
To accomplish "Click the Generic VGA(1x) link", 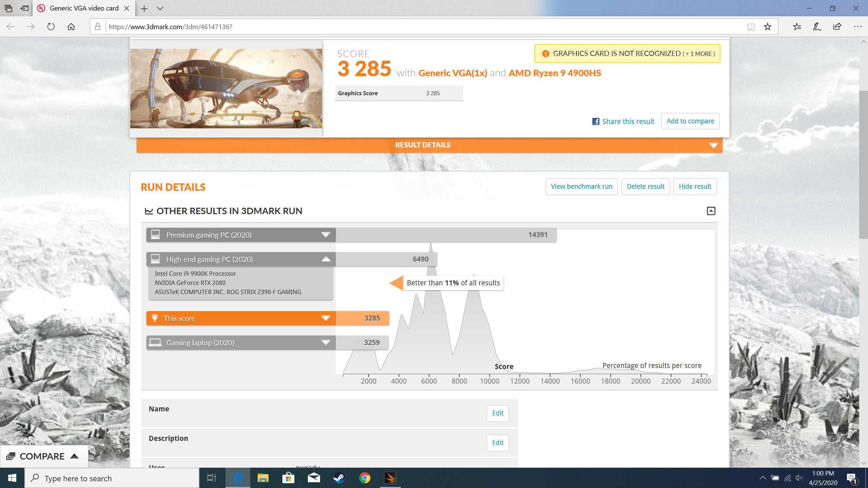I will [453, 73].
